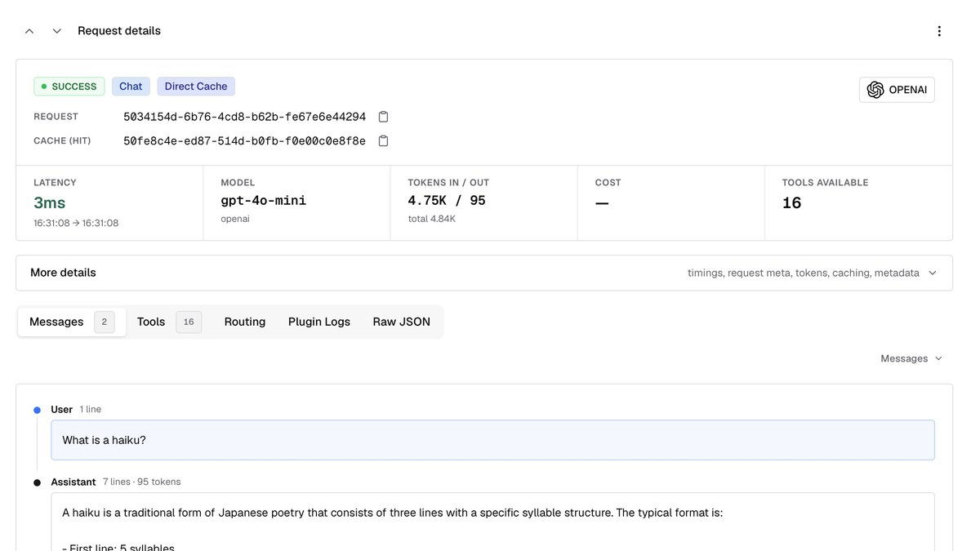Image resolution: width=980 pixels, height=551 pixels.
Task: Copy the request ID to clipboard
Action: [x=383, y=117]
